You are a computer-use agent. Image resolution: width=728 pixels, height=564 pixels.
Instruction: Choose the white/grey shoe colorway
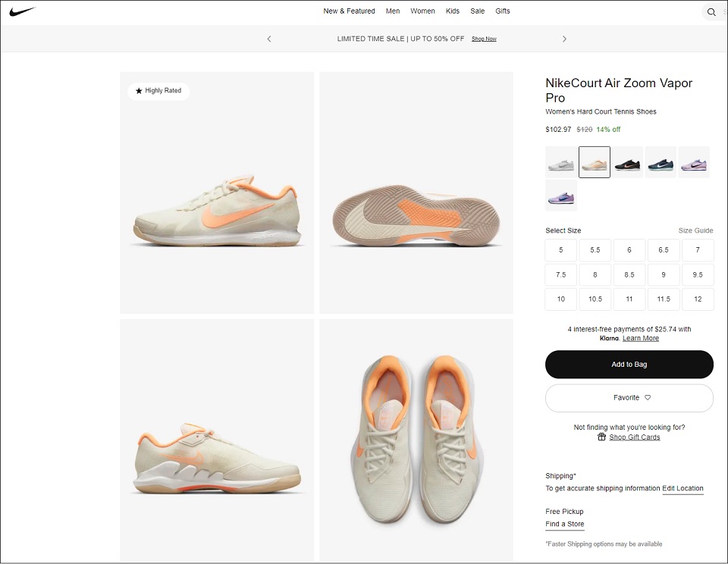tap(561, 162)
